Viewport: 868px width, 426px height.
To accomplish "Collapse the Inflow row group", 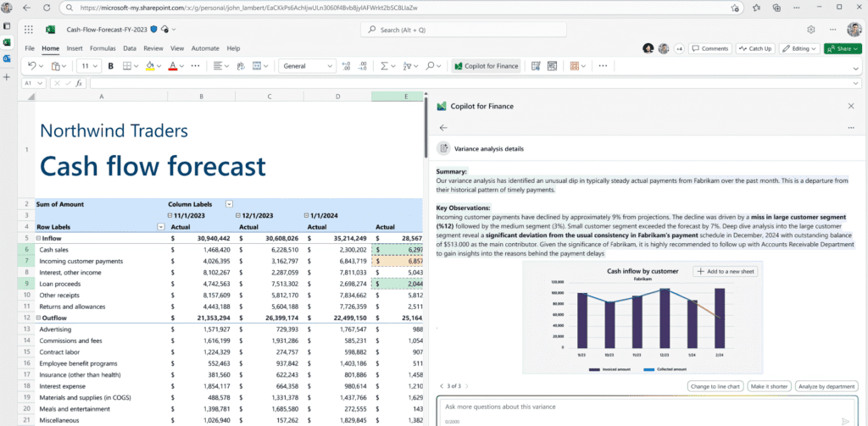I will [x=39, y=239].
